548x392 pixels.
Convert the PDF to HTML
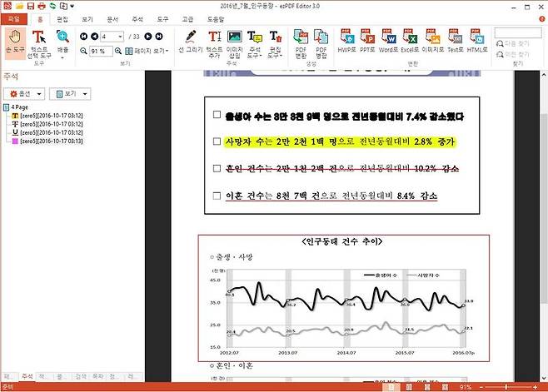pyautogui.click(x=477, y=41)
